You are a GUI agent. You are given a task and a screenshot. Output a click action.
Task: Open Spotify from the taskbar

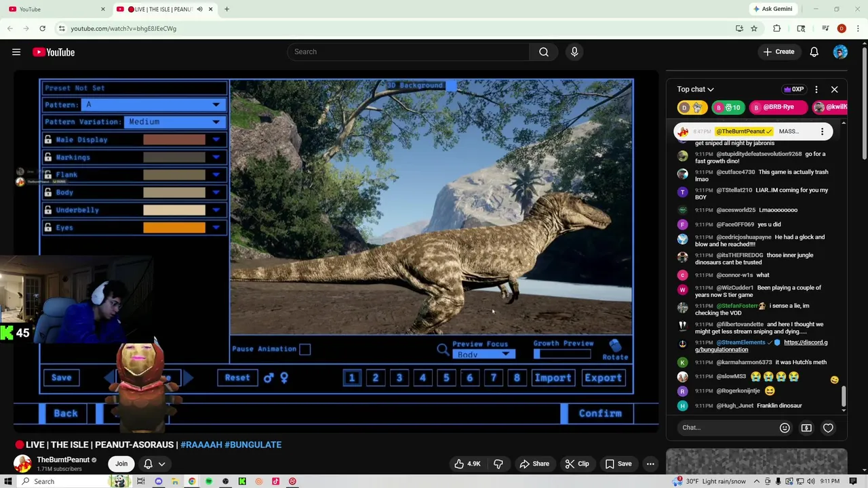click(209, 481)
